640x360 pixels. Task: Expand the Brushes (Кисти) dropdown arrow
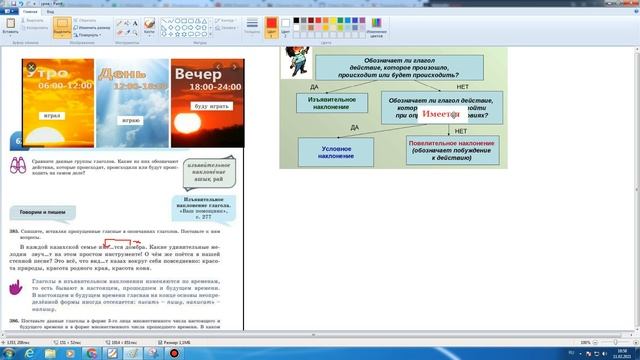[149, 36]
